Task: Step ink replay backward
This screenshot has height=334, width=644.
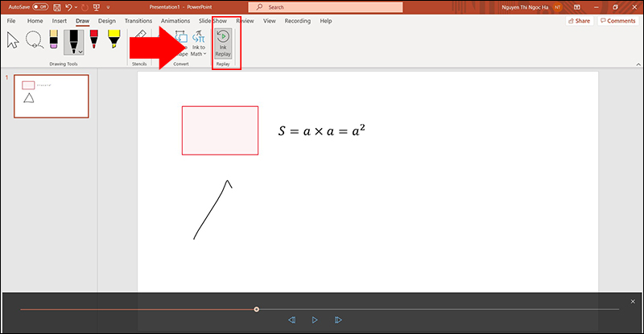Action: [x=291, y=320]
